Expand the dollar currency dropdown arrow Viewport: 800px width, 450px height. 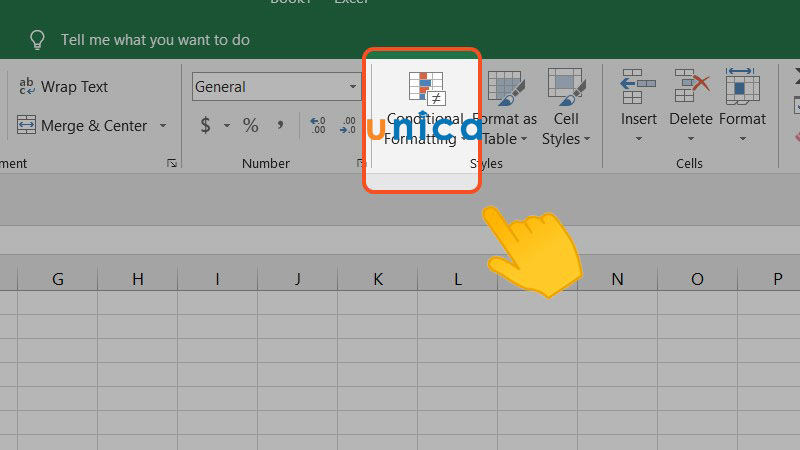pos(227,126)
